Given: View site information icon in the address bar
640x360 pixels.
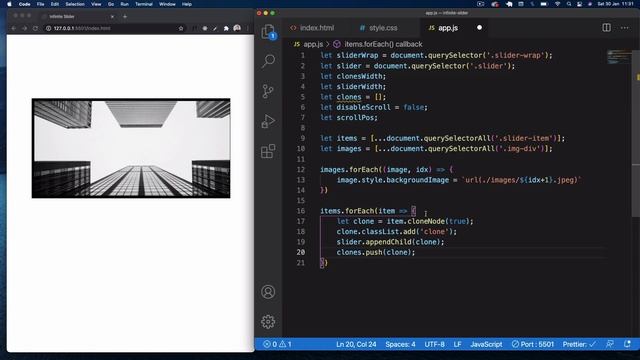Looking at the screenshot, I should click(x=49, y=28).
